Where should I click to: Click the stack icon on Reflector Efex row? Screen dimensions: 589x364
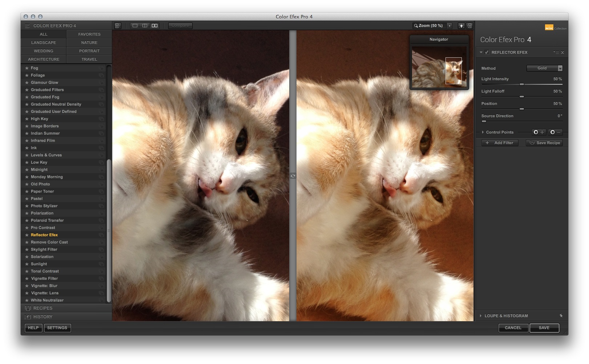pos(101,235)
